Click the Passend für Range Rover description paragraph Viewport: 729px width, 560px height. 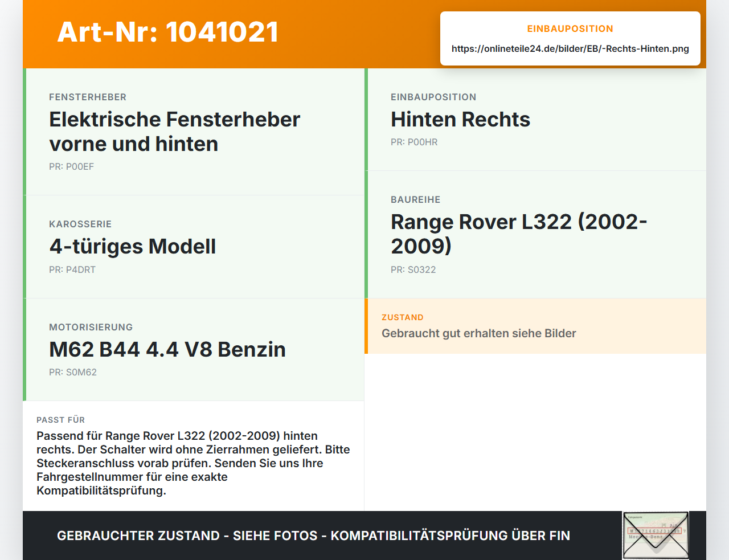point(193,463)
